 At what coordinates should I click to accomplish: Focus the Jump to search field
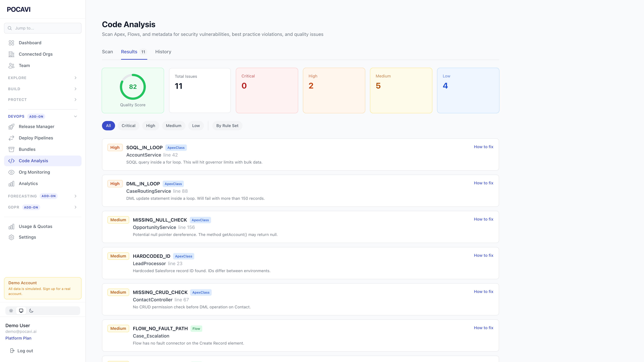pos(43,28)
